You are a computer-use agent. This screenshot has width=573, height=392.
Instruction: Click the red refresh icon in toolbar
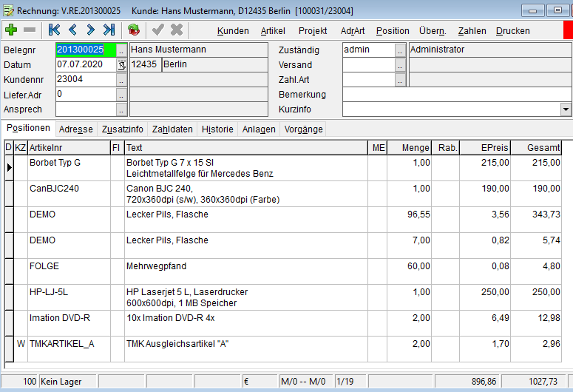point(133,30)
